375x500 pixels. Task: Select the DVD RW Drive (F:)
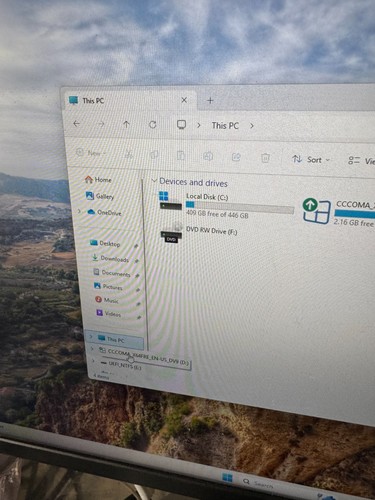[x=199, y=232]
